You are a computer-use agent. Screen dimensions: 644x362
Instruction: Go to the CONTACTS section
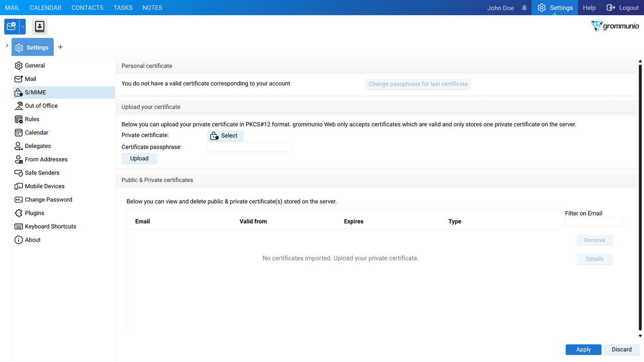point(87,8)
